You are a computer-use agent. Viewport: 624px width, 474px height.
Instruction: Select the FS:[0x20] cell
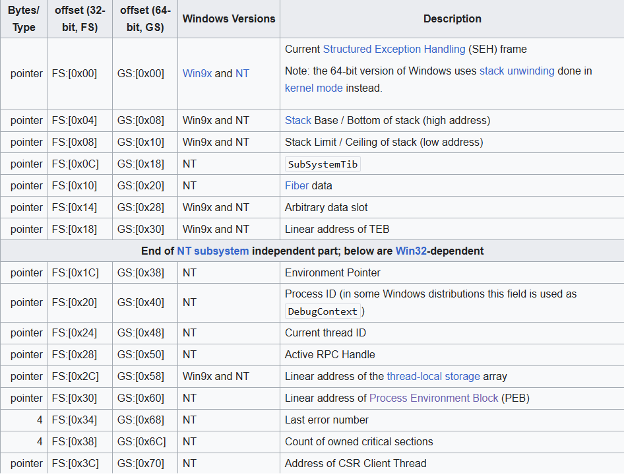pos(80,302)
